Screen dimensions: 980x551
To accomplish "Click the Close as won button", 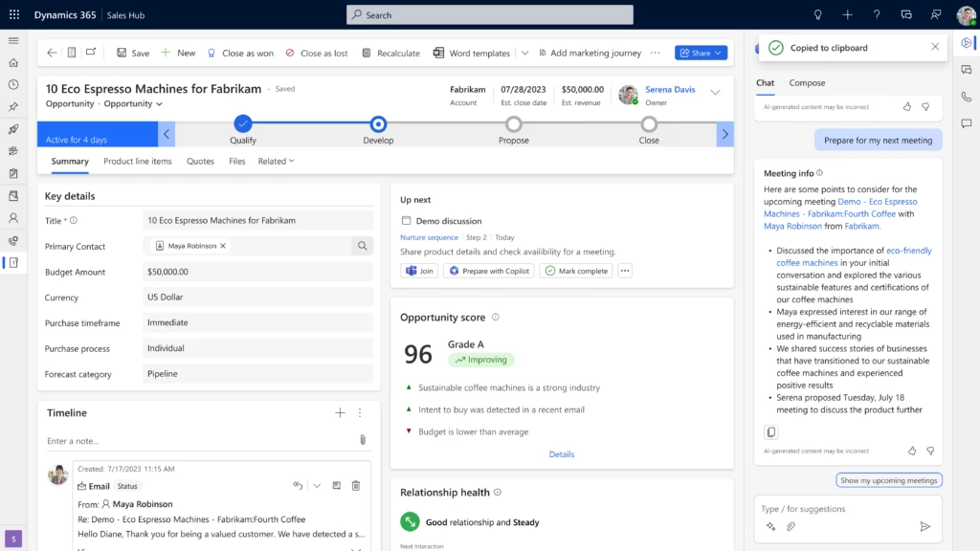I will tap(240, 53).
